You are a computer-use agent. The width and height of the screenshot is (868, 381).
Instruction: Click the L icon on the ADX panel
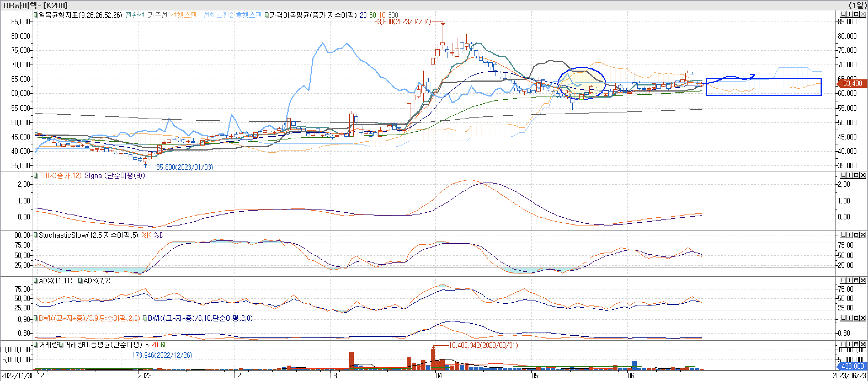coord(843,281)
